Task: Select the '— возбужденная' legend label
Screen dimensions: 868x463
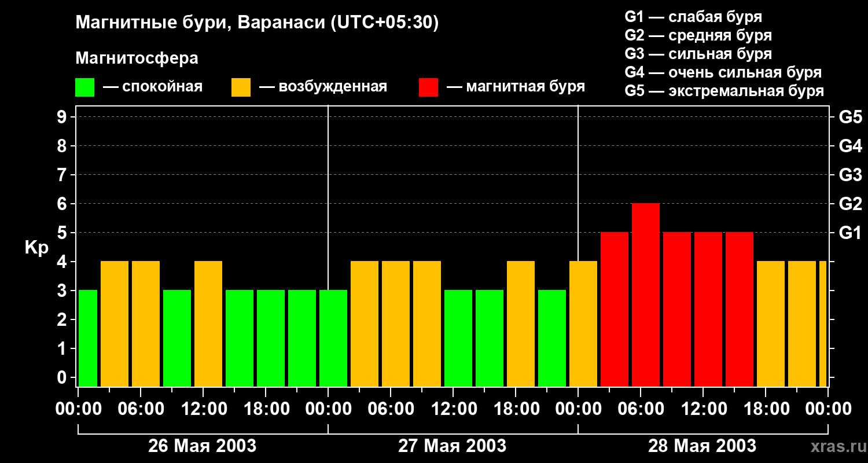Action: click(323, 87)
